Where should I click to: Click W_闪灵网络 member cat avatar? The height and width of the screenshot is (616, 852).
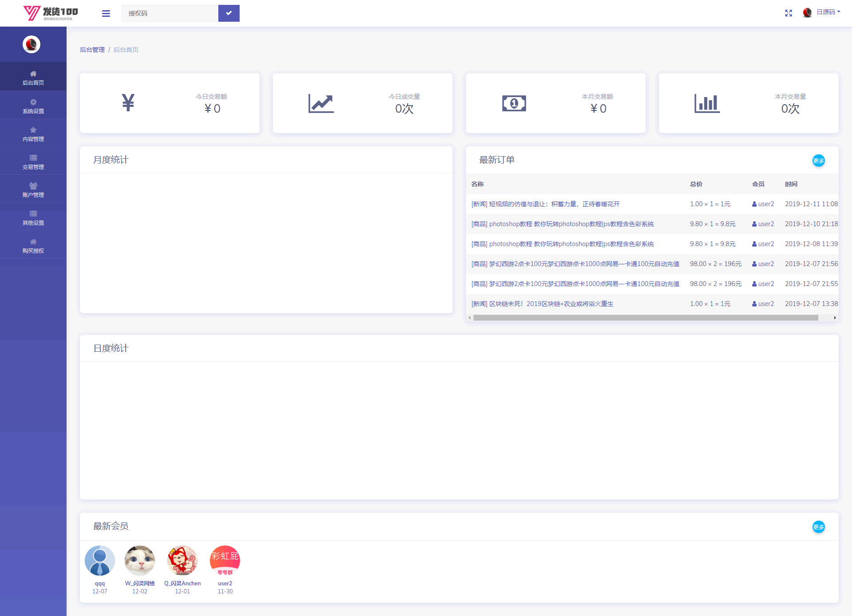[140, 561]
